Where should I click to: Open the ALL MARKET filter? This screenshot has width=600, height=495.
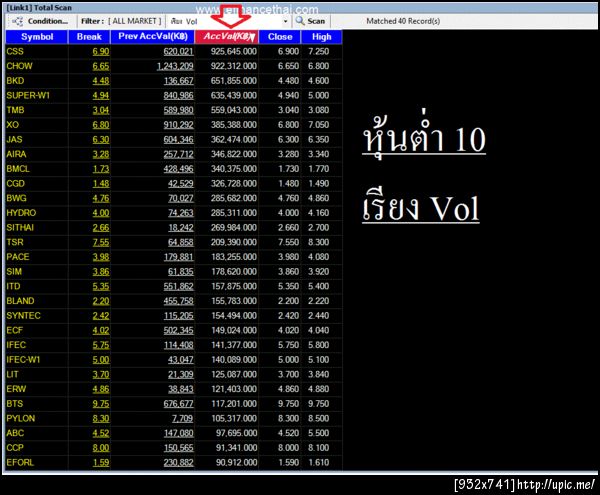(135, 21)
